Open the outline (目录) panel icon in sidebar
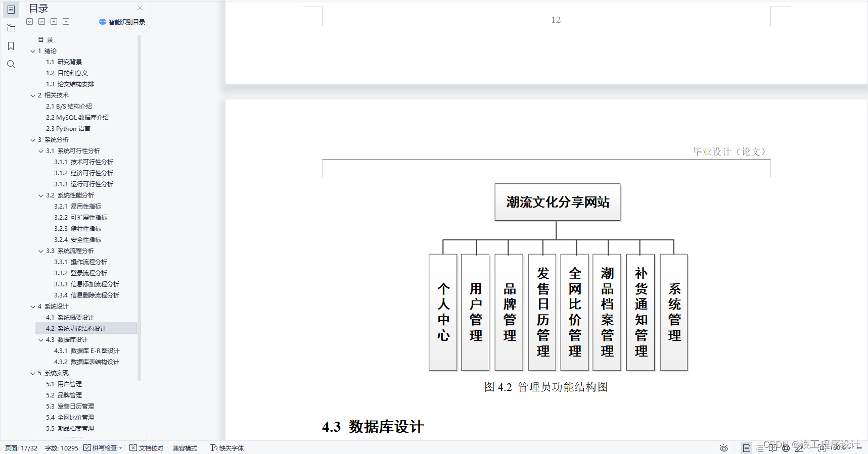 click(11, 10)
